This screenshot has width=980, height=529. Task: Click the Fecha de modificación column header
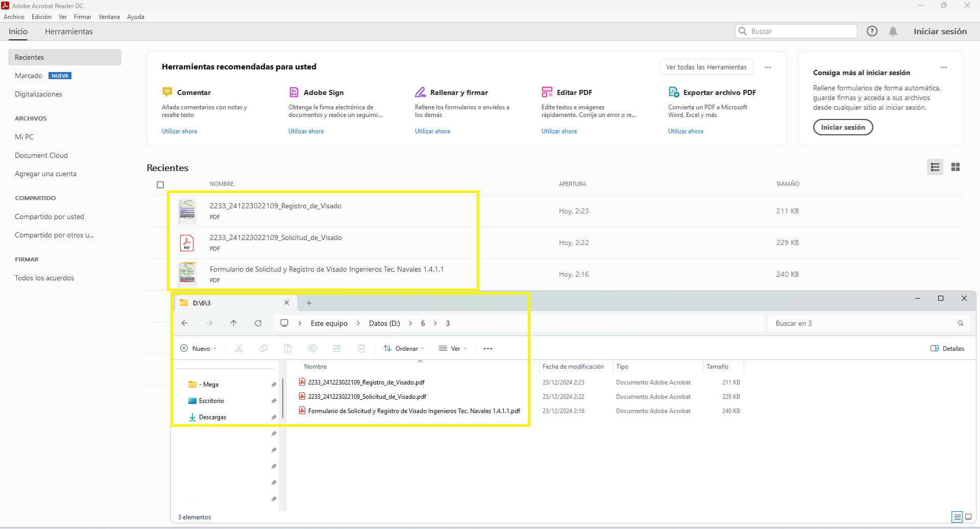click(x=573, y=367)
